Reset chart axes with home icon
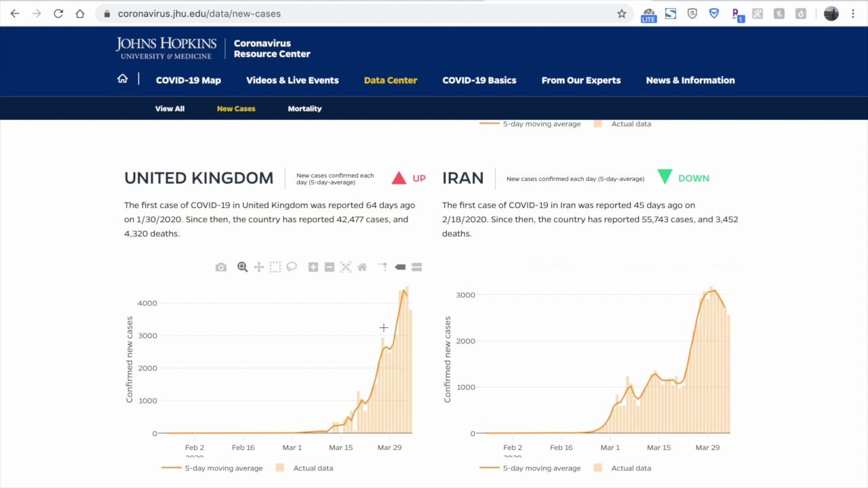 pos(362,267)
